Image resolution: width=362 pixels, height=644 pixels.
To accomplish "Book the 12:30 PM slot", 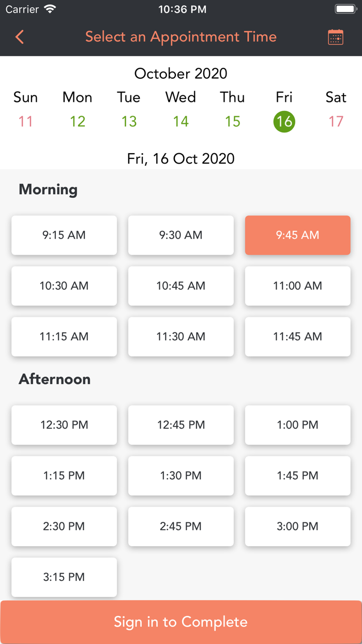I will (64, 425).
